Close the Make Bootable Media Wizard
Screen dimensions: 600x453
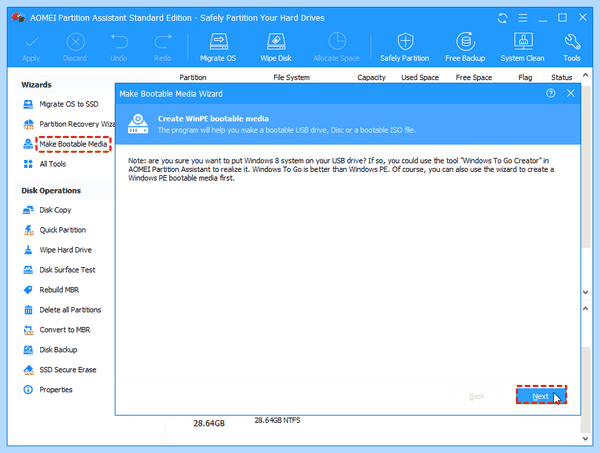point(571,93)
